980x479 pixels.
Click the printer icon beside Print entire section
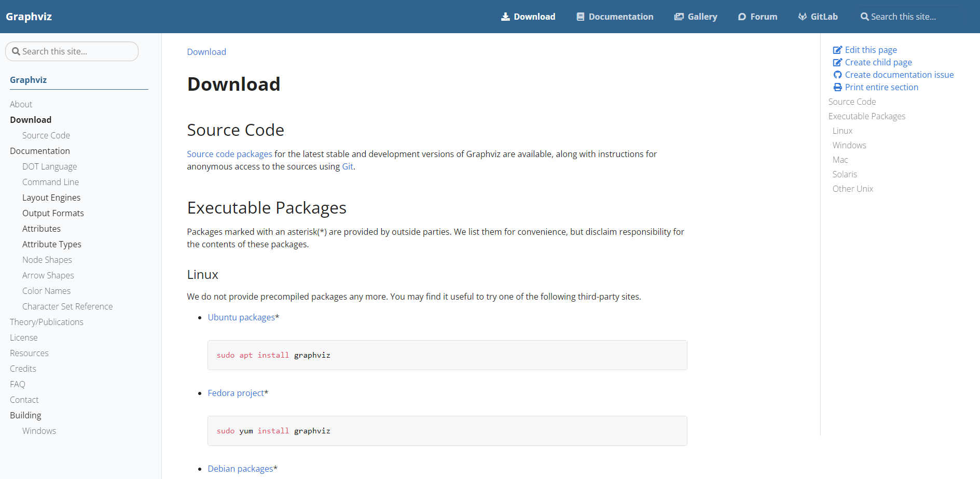click(x=837, y=87)
